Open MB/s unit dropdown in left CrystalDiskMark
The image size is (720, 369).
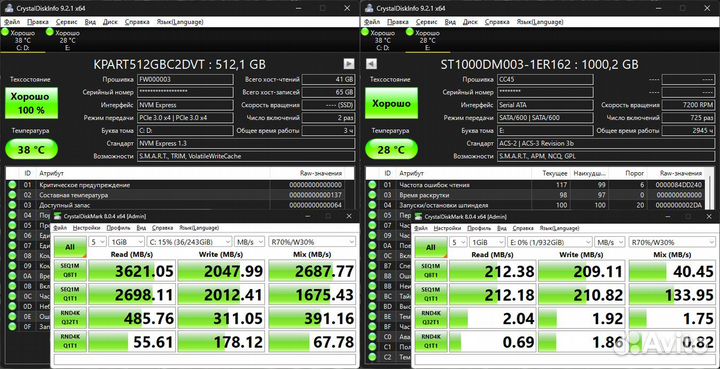tap(249, 242)
